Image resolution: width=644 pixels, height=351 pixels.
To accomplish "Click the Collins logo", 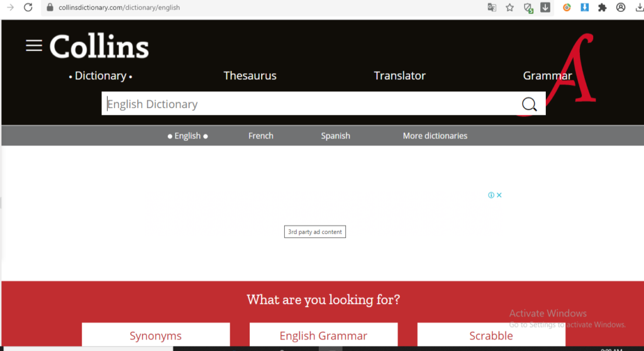I will (x=99, y=47).
